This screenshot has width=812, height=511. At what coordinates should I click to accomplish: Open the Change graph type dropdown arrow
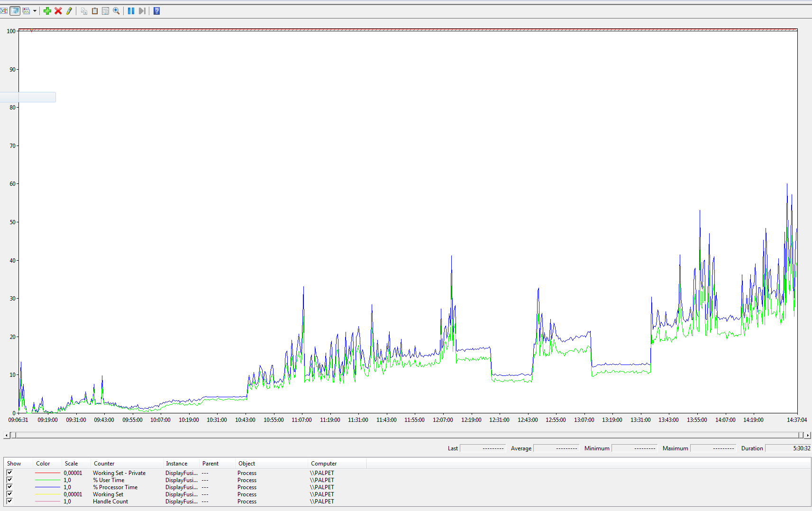click(x=35, y=11)
